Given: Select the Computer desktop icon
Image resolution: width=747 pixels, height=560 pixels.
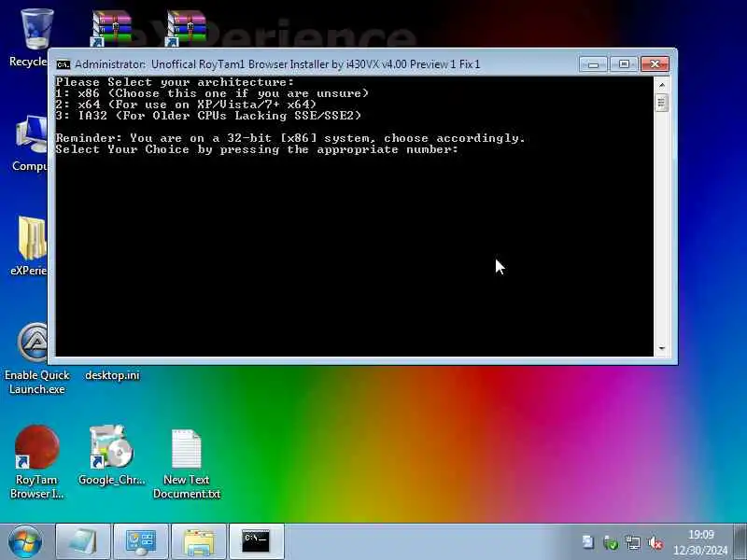Looking at the screenshot, I should [31, 143].
